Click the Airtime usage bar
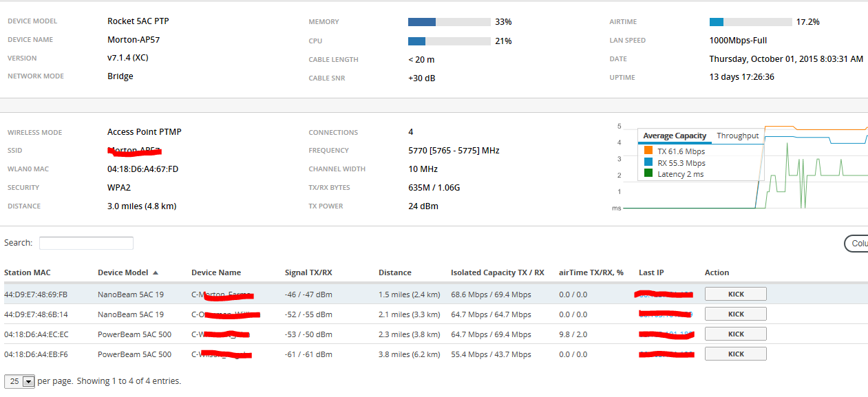 (x=750, y=22)
